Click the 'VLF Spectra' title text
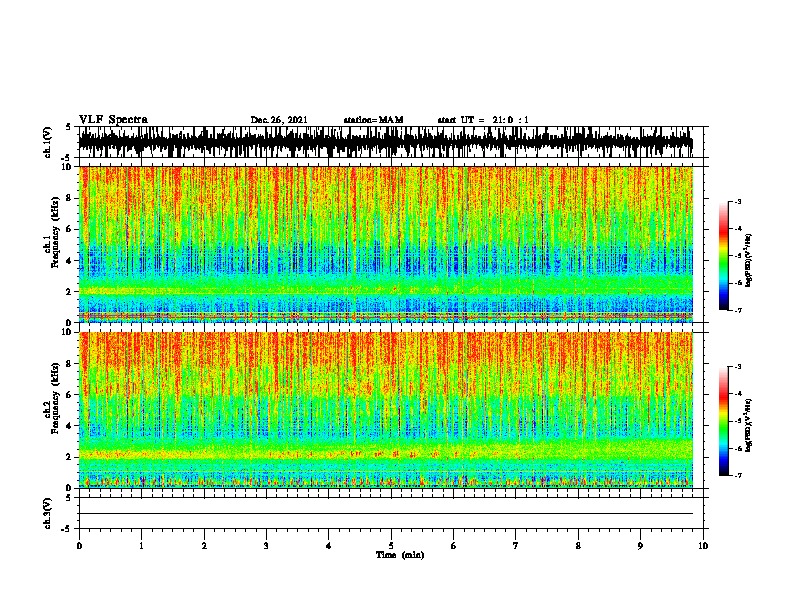This screenshot has width=792, height=612. click(x=113, y=120)
